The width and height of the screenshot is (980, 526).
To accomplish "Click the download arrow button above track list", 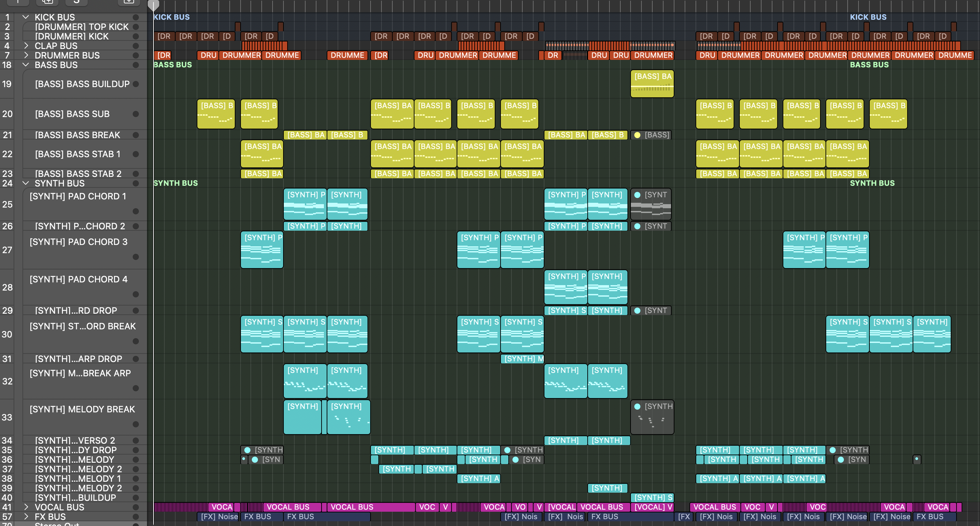I will click(129, 2).
